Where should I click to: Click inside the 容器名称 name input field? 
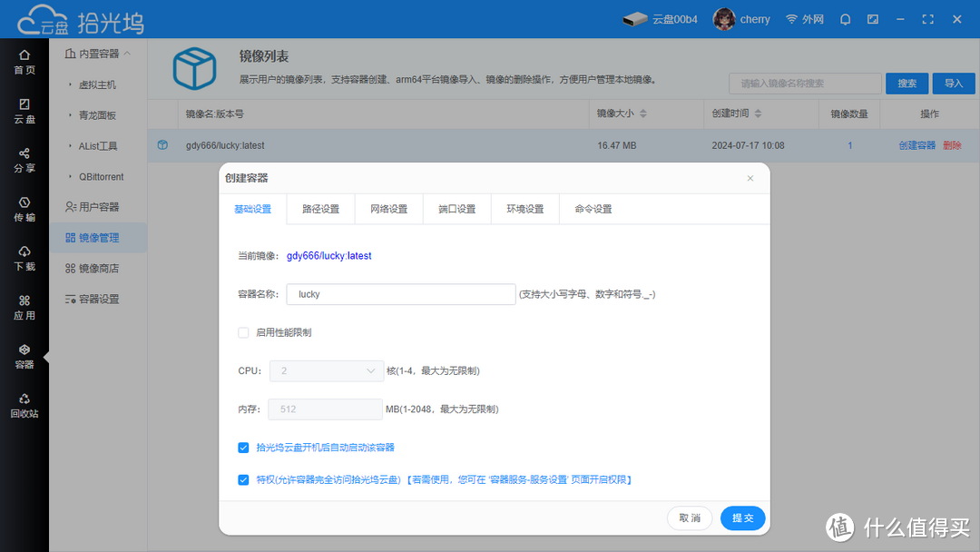pyautogui.click(x=400, y=294)
